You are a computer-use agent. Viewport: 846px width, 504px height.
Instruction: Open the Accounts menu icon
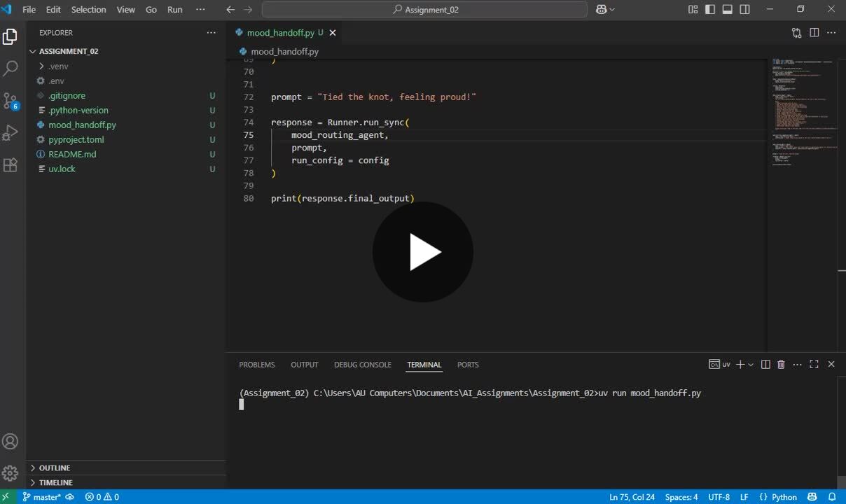click(11, 442)
